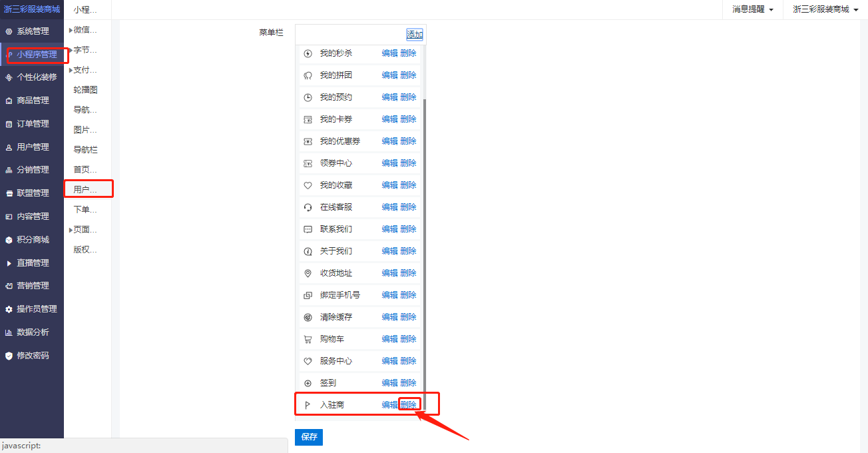868x453 pixels.
Task: Click the 商品管理 sidebar icon
Action: click(9, 101)
